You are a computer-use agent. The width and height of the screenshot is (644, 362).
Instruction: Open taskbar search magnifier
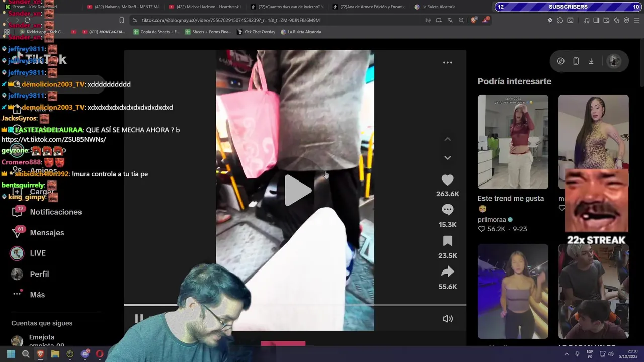(x=26, y=354)
